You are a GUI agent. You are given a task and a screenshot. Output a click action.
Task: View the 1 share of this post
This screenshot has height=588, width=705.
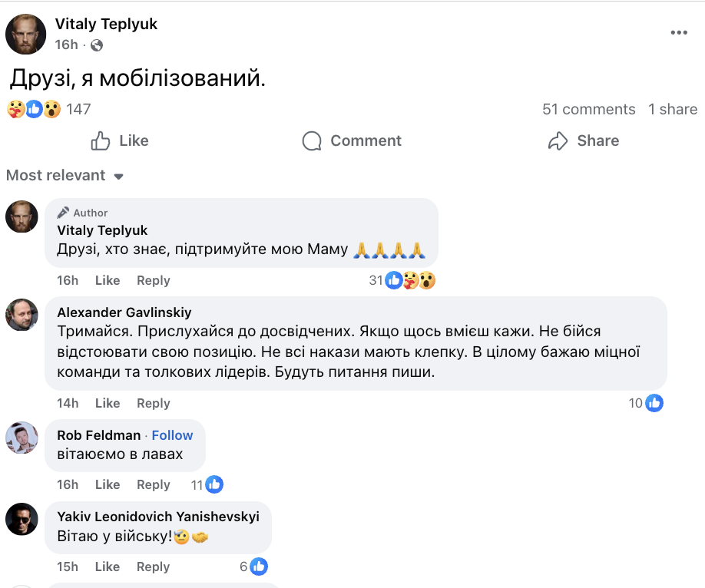pyautogui.click(x=672, y=109)
